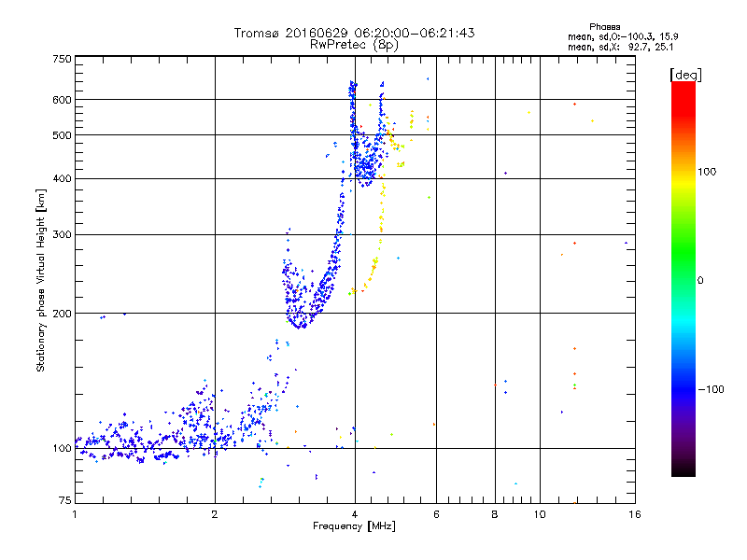Click the colorbar '0' tick label
The height and width of the screenshot is (560, 747).
700,281
